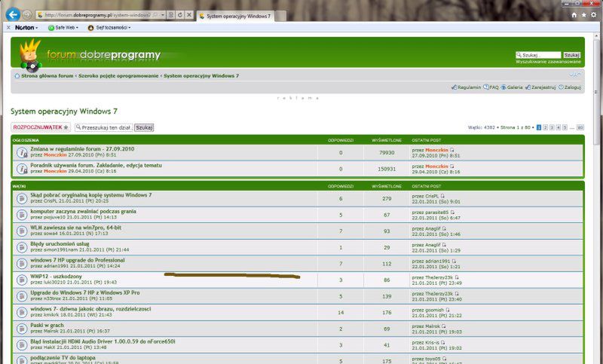Click the browser forward arrow button
The height and width of the screenshot is (364, 603).
27,15
